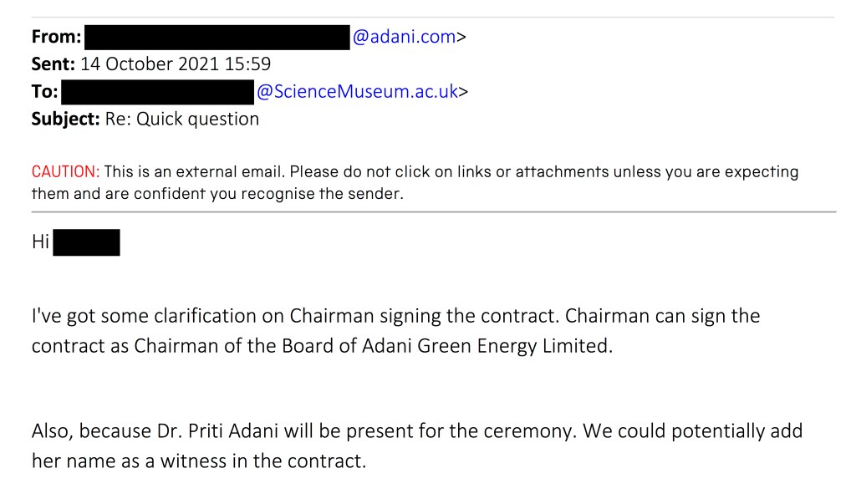
Task: Click the line starting I've got some clarification
Action: point(395,318)
